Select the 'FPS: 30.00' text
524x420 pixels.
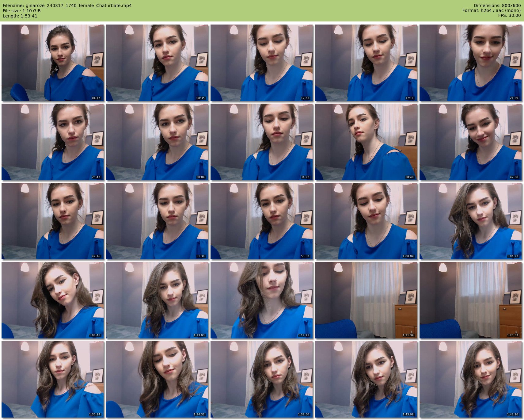click(x=509, y=16)
